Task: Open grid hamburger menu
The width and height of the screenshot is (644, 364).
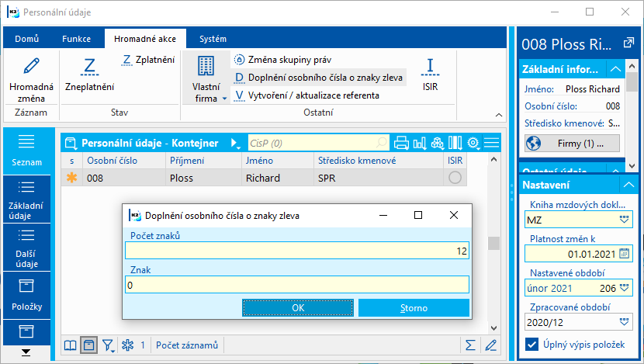Action: pos(491,143)
